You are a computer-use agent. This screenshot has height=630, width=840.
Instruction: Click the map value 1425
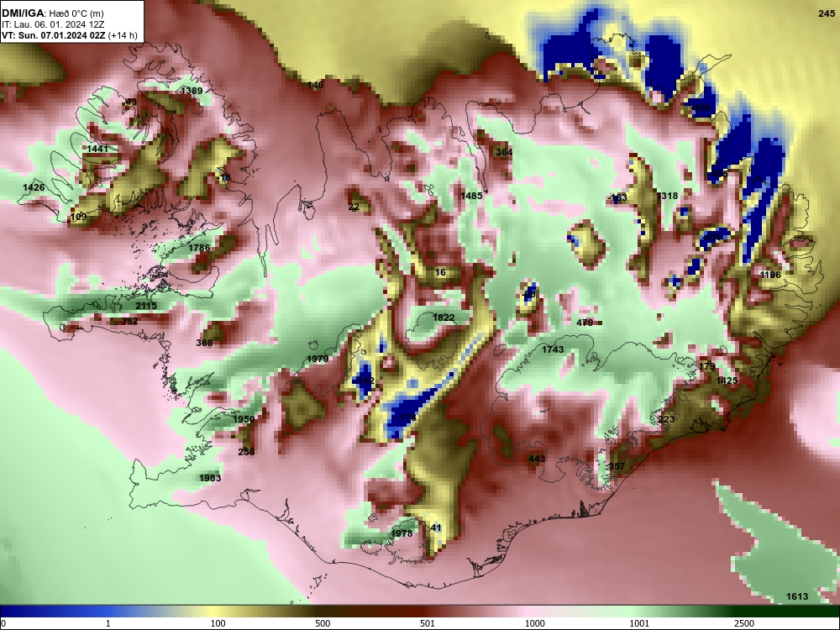click(x=727, y=381)
